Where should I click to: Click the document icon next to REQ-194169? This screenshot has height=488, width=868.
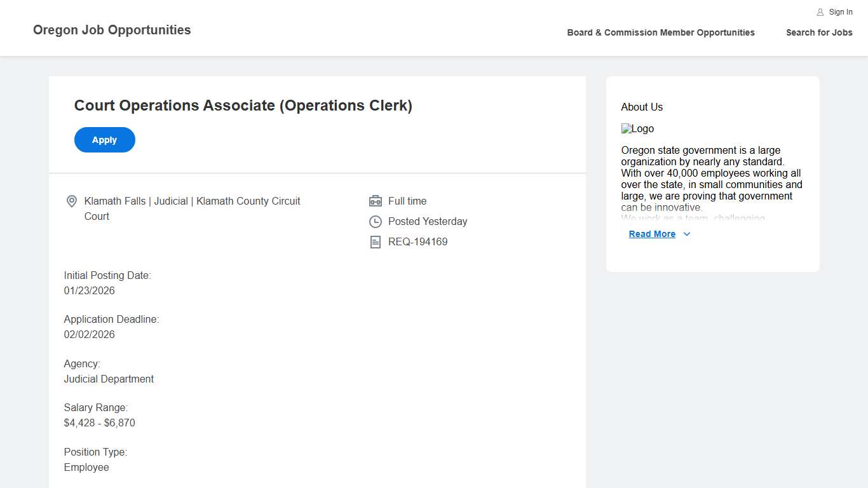click(x=376, y=241)
